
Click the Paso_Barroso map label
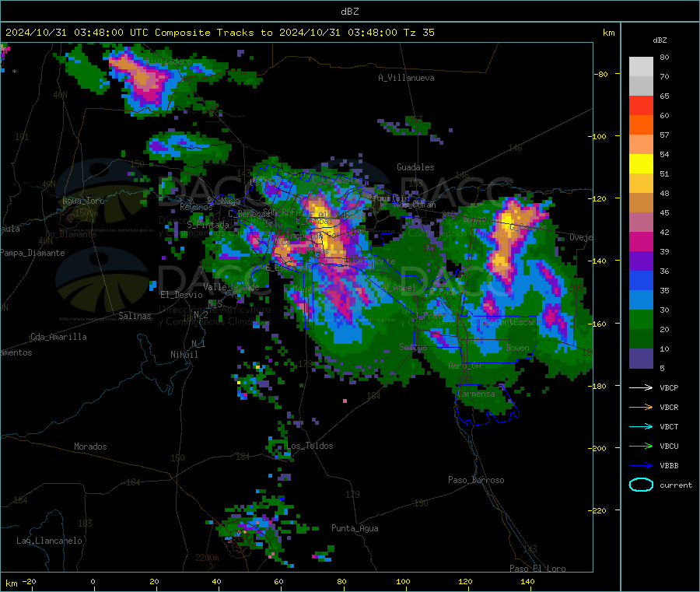tap(476, 480)
